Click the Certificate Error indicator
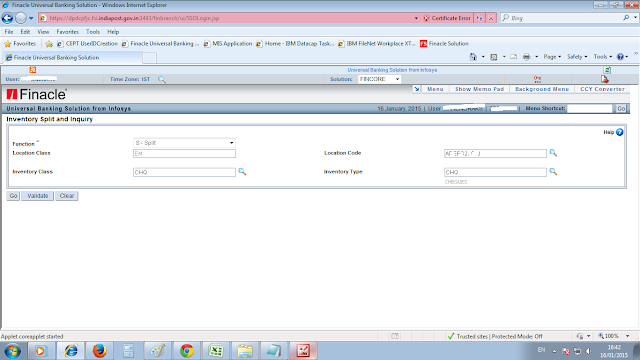 [x=447, y=18]
